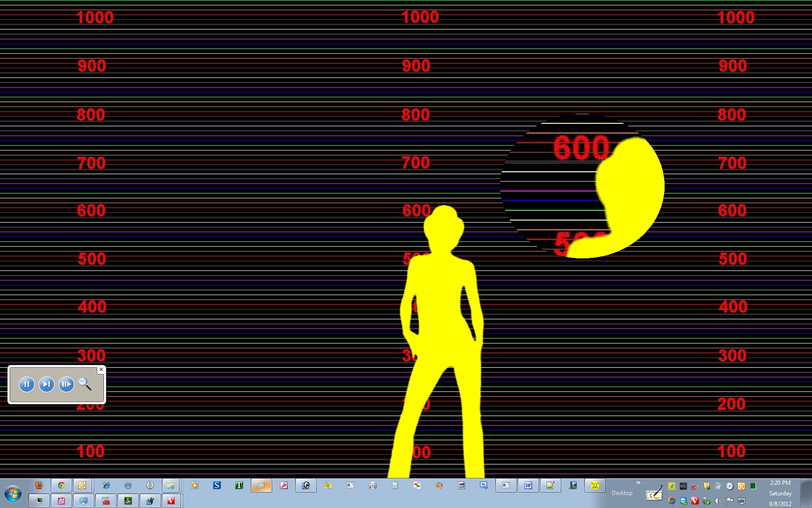
Task: Click the Show Desktop strip at taskbar end
Action: pos(806,493)
